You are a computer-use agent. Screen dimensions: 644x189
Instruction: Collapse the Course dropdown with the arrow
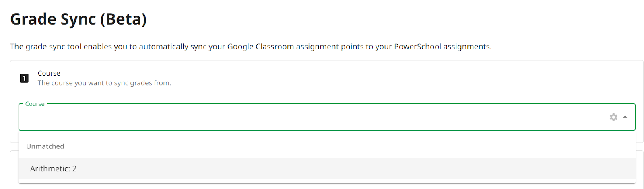(x=625, y=117)
